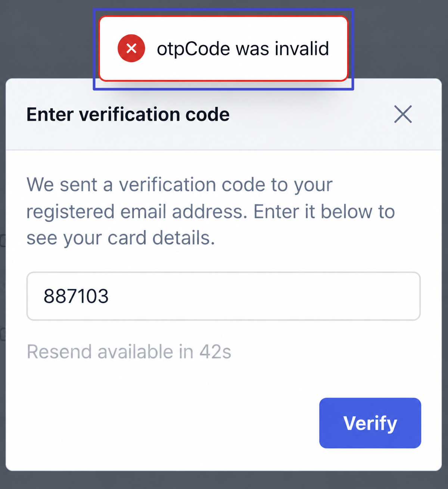Place the cursor in the OTP text box

pos(224,296)
